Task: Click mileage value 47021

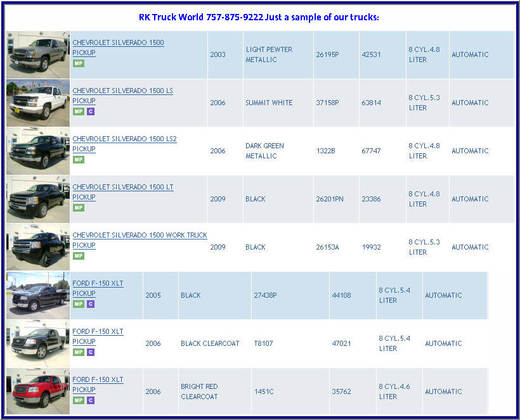Action: 341,343
